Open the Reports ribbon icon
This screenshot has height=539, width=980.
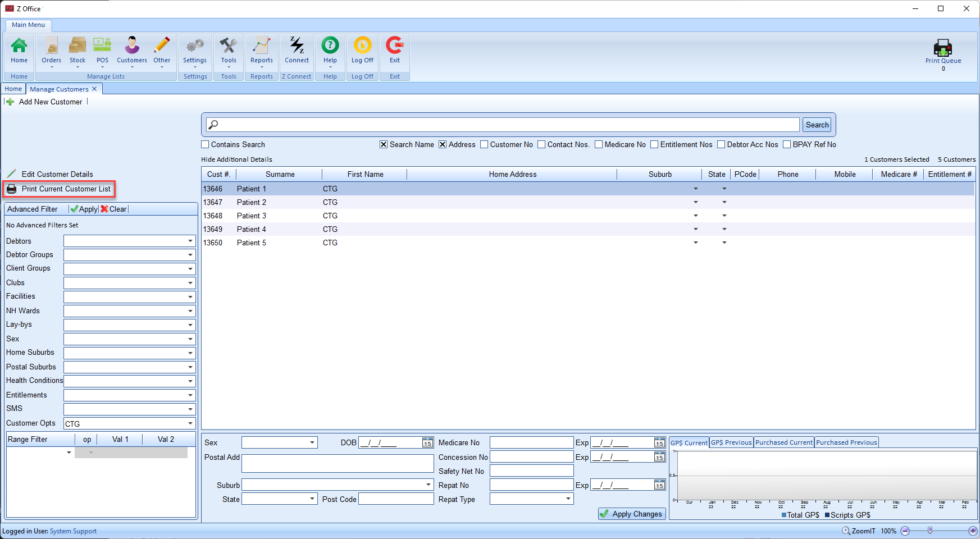tap(262, 46)
